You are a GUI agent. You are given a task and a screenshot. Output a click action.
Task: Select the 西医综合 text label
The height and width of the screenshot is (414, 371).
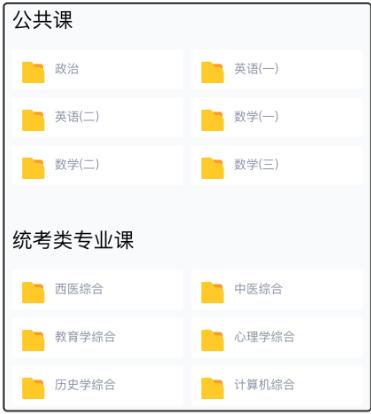pos(79,289)
